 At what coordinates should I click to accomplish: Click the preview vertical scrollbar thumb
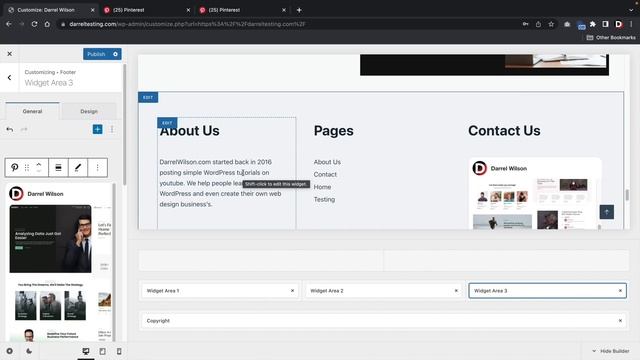(627, 195)
